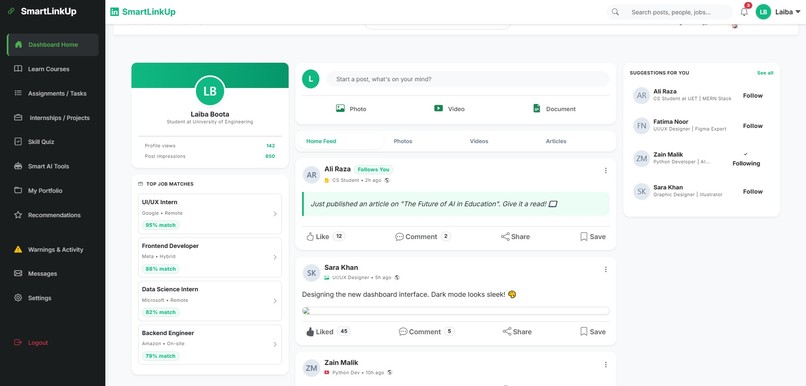Click the SmartLinkUp title in the sidebar
The height and width of the screenshot is (386, 806).
pos(49,11)
